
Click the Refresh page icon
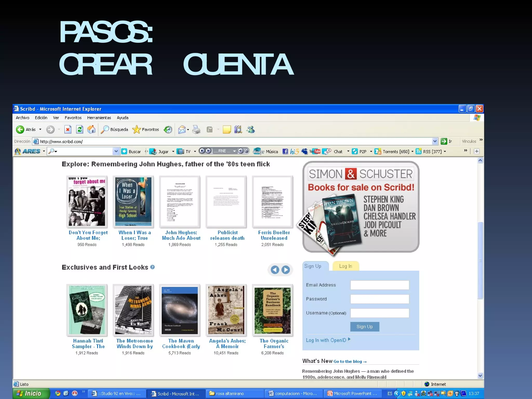tap(79, 129)
